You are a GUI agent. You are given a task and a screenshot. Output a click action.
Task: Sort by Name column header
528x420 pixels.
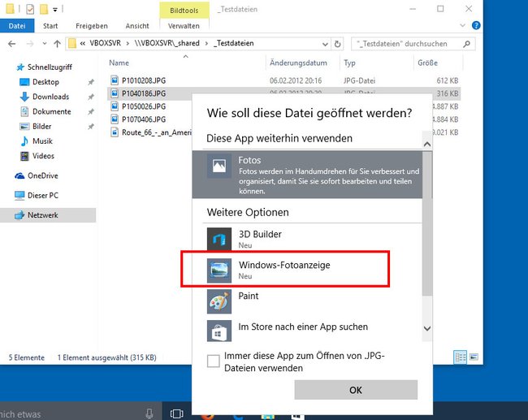coord(119,63)
